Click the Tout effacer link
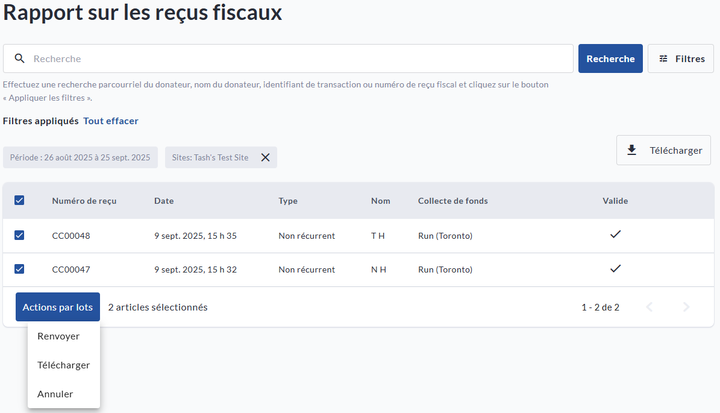The width and height of the screenshot is (720, 413). click(x=110, y=121)
